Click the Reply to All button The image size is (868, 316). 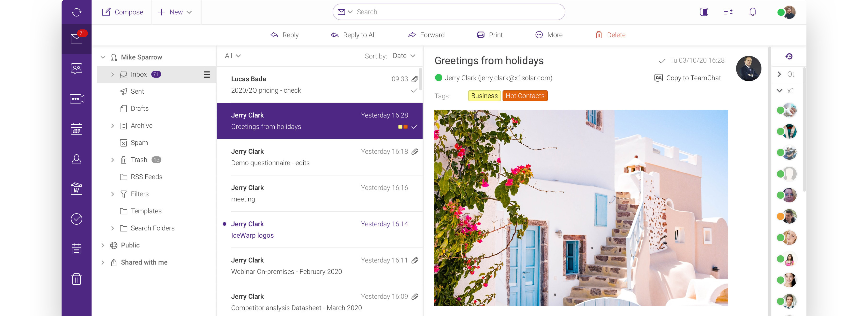[x=353, y=35]
